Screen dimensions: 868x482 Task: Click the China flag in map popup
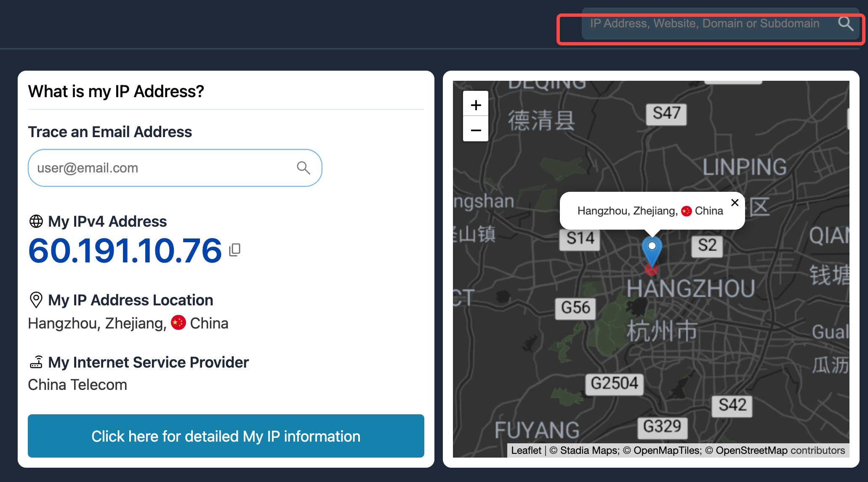[x=687, y=211]
